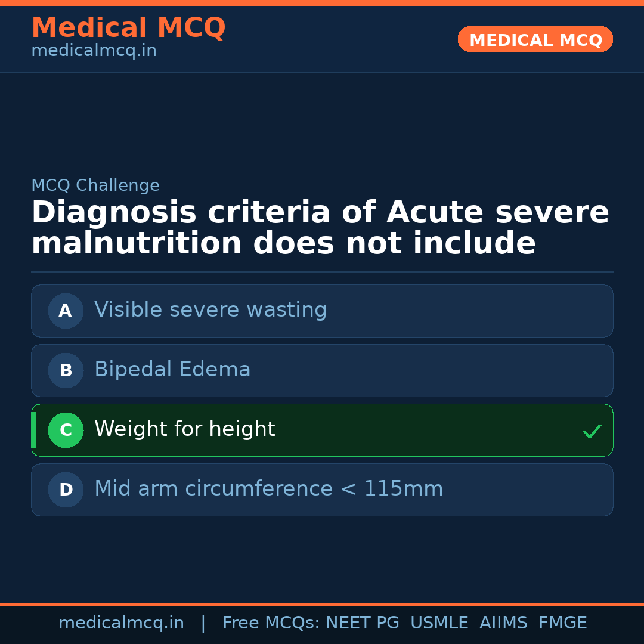Open the medicalmcq.in link in the footer
This screenshot has width=644, height=644.
[x=121, y=623]
